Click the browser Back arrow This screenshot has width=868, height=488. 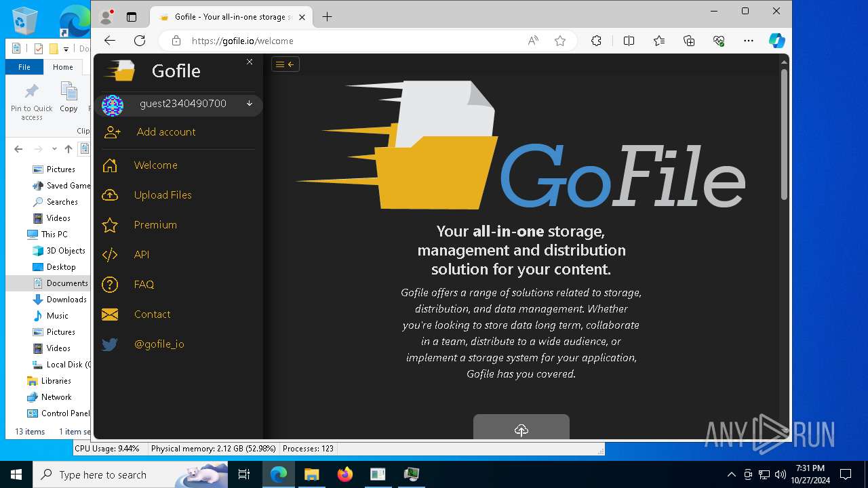click(x=110, y=41)
